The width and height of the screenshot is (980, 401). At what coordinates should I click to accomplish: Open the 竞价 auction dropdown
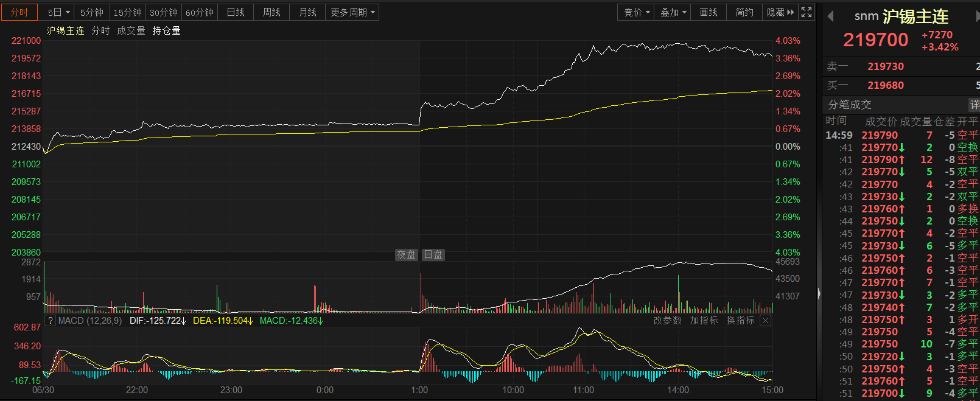(637, 12)
